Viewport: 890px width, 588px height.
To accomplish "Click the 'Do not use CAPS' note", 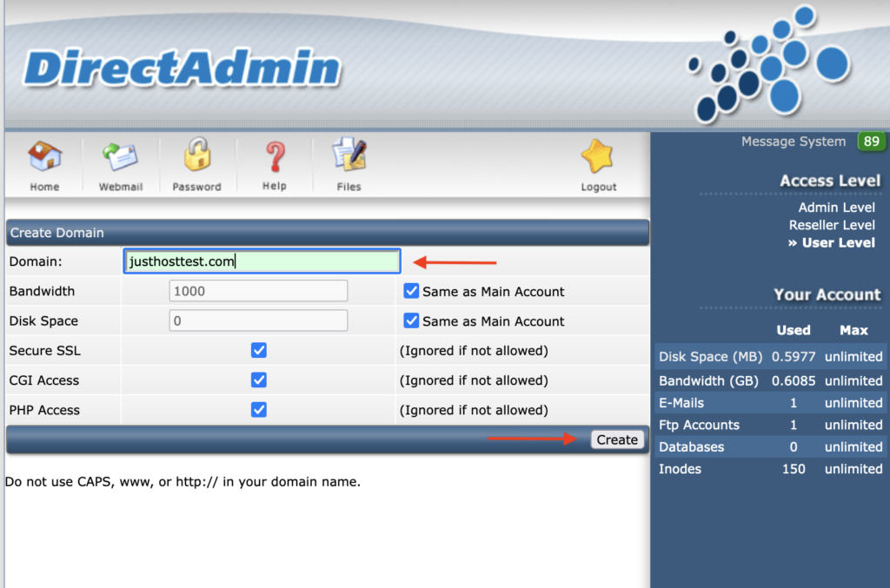I will click(x=183, y=481).
